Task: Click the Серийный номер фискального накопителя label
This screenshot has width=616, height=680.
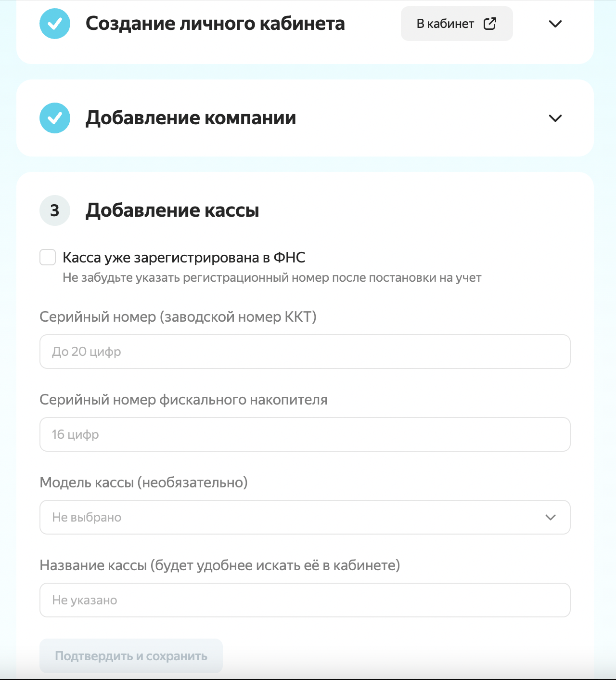Action: [x=183, y=400]
